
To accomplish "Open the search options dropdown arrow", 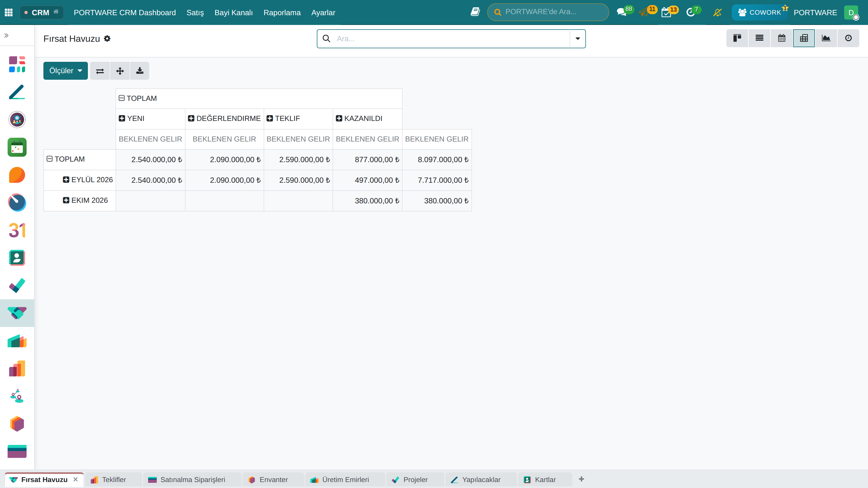I will coord(577,39).
